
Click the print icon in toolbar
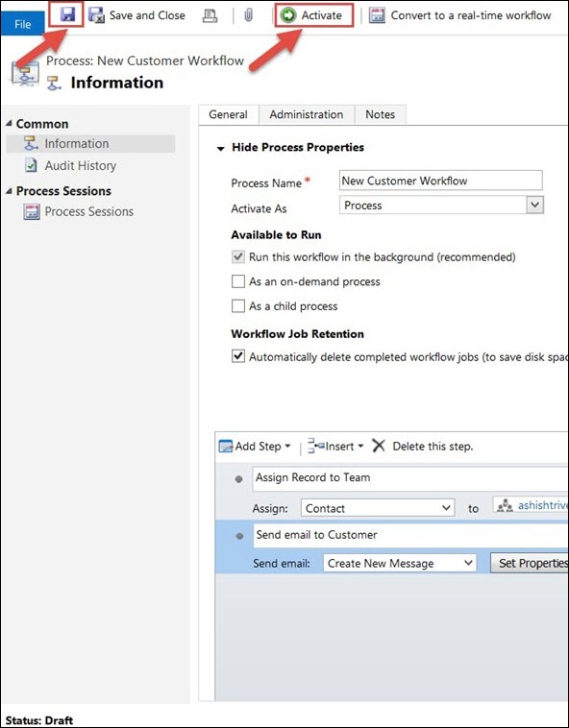point(210,15)
